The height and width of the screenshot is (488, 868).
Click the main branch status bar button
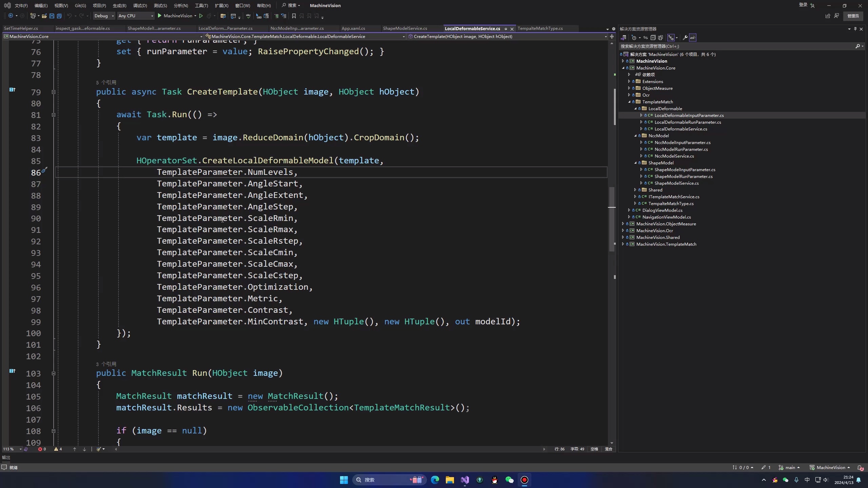(789, 467)
